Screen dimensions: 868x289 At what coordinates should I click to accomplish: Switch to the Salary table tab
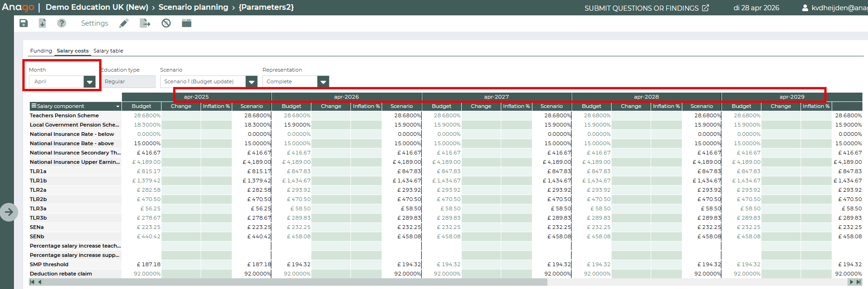point(108,51)
